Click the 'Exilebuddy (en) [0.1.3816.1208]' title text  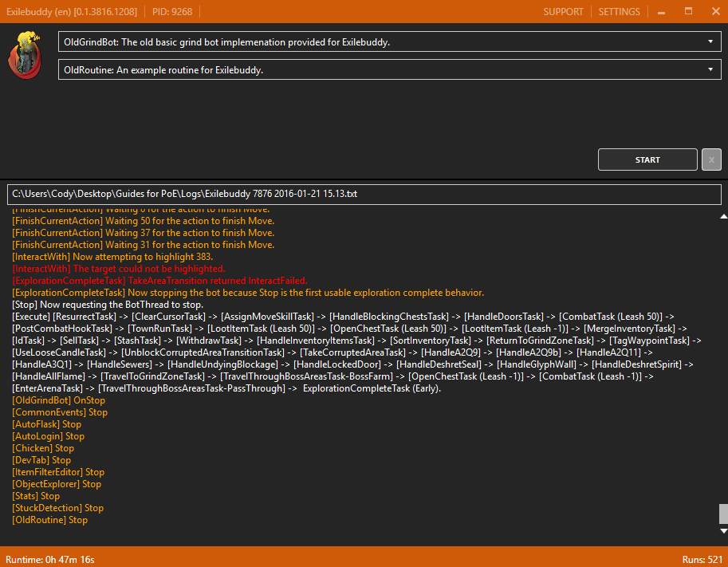tap(72, 12)
